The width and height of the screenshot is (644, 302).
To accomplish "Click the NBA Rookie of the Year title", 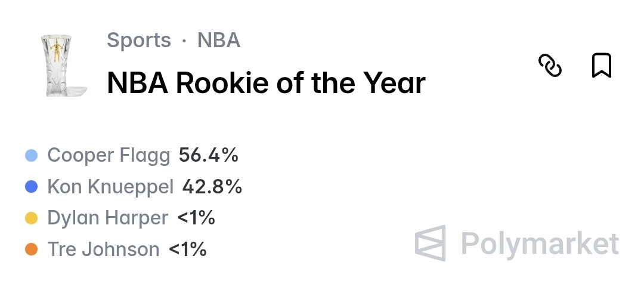I will [x=266, y=83].
